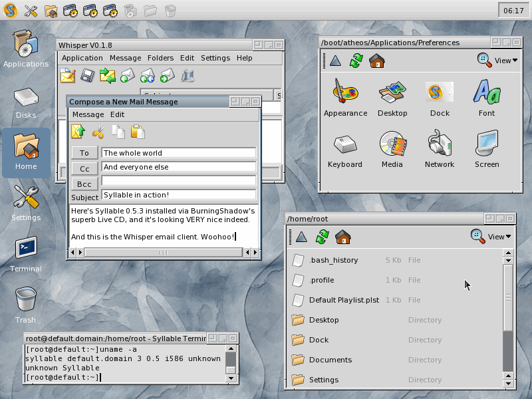Screen dimensions: 532x399
Task: Open Applications desktop icon
Action: point(26,49)
